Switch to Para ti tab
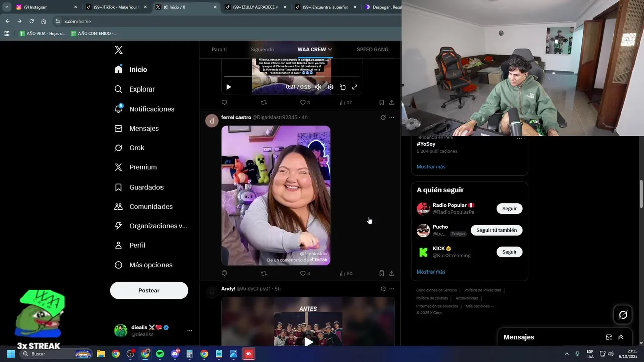Screen dimensions: 644x362 click(219, 49)
